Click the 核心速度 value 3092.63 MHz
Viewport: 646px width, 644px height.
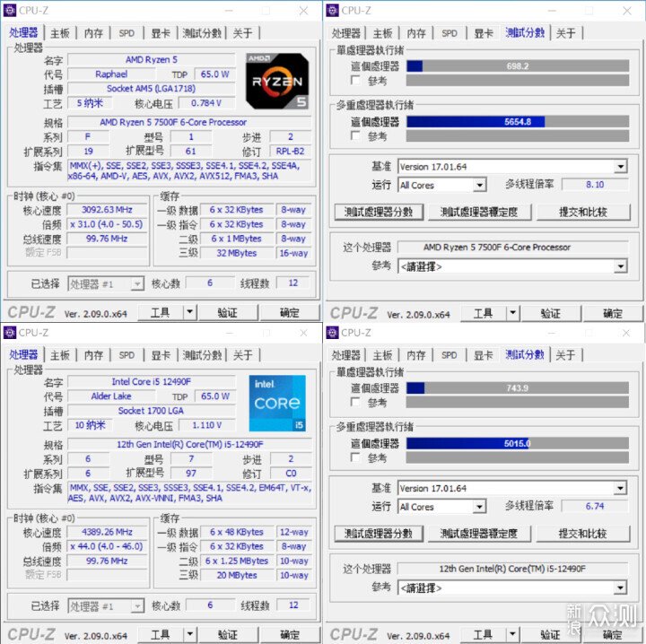(x=107, y=210)
